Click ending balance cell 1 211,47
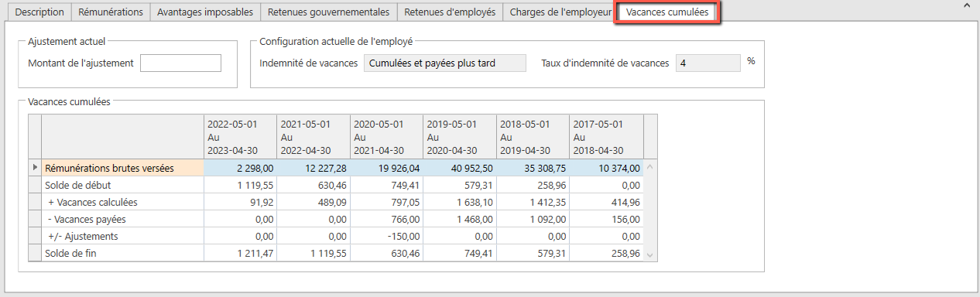This screenshot has width=980, height=297. tap(240, 253)
